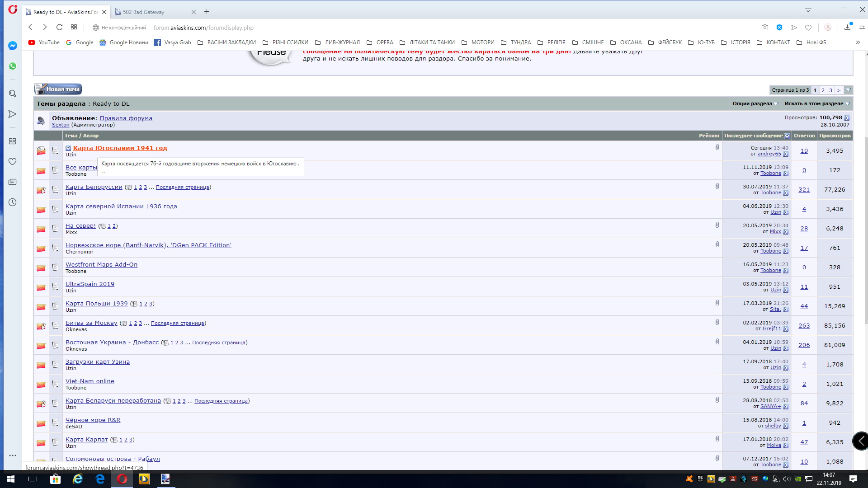The image size is (868, 488).
Task: Expand Искать в этом разделе dropdown
Action: point(816,104)
